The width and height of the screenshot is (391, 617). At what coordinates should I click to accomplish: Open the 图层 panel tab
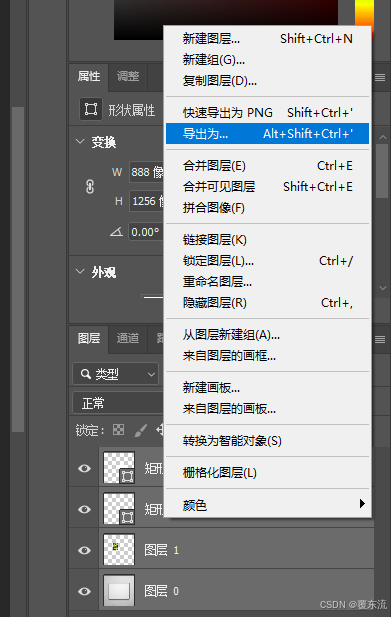point(89,338)
